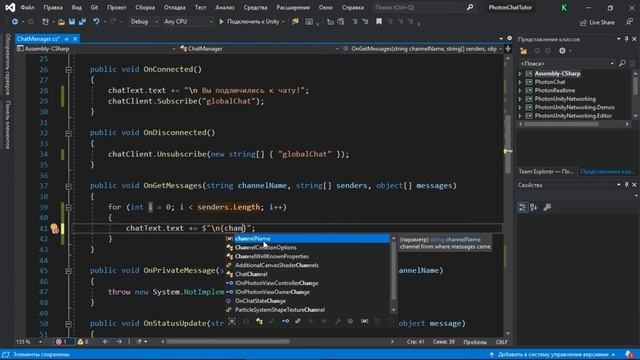Open the Any CPU platform dropdown
This screenshot has width=640, height=360.
(188, 22)
